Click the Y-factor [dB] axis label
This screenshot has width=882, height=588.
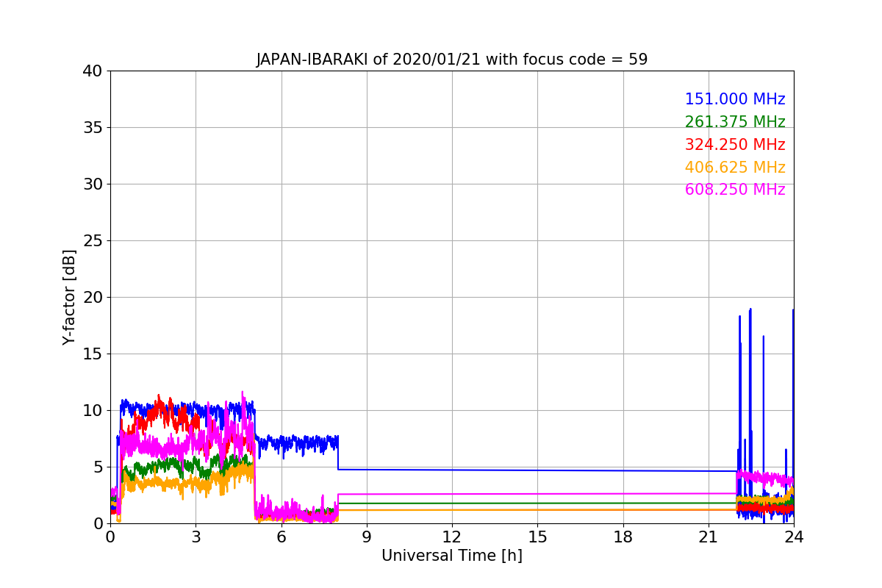[x=69, y=297]
